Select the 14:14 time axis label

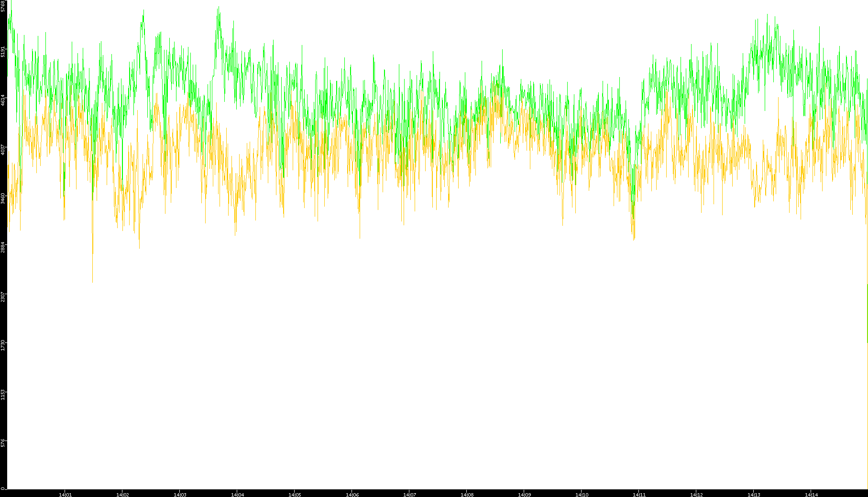811,495
